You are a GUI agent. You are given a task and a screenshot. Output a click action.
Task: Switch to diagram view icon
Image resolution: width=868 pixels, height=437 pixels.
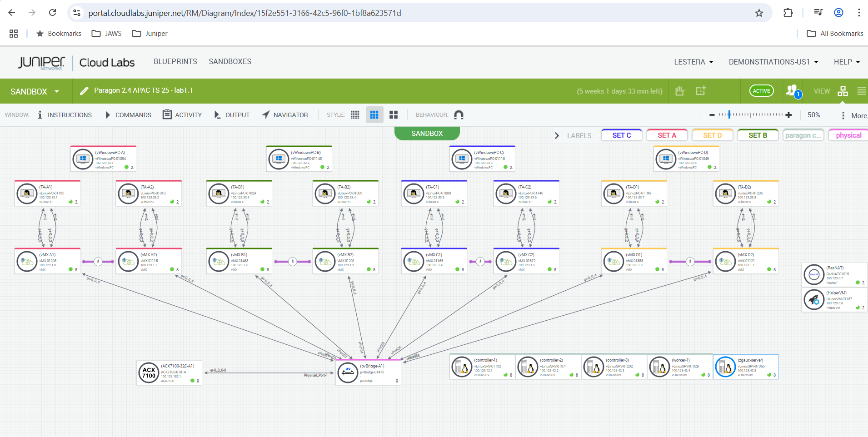[843, 91]
